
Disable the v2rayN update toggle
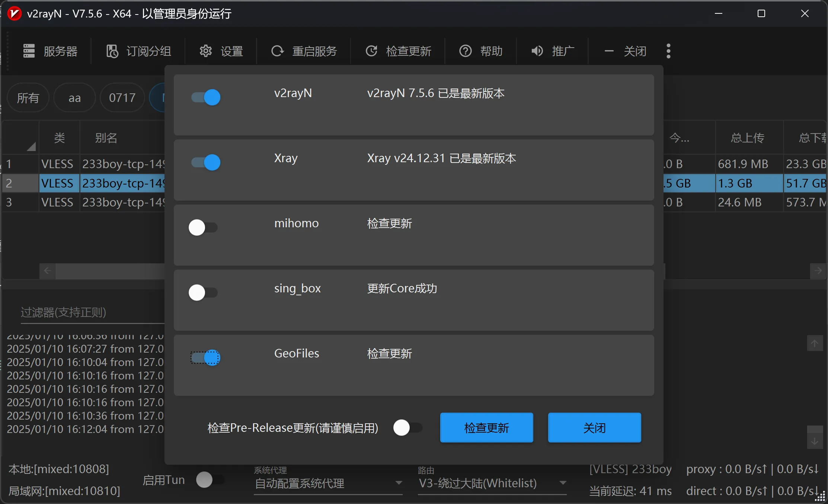[205, 97]
